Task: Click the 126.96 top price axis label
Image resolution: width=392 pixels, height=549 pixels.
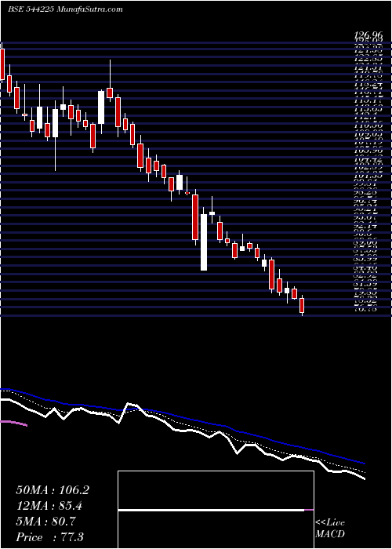Action: [367, 35]
